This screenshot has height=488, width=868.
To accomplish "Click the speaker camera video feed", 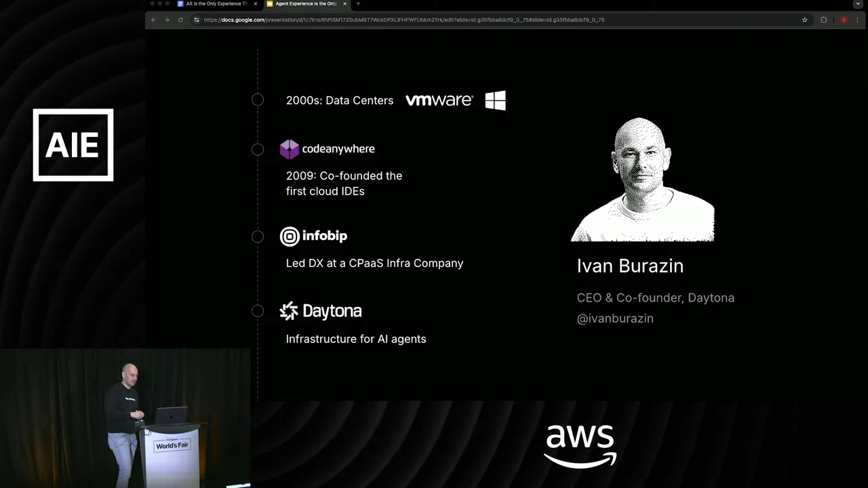I will (x=125, y=418).
